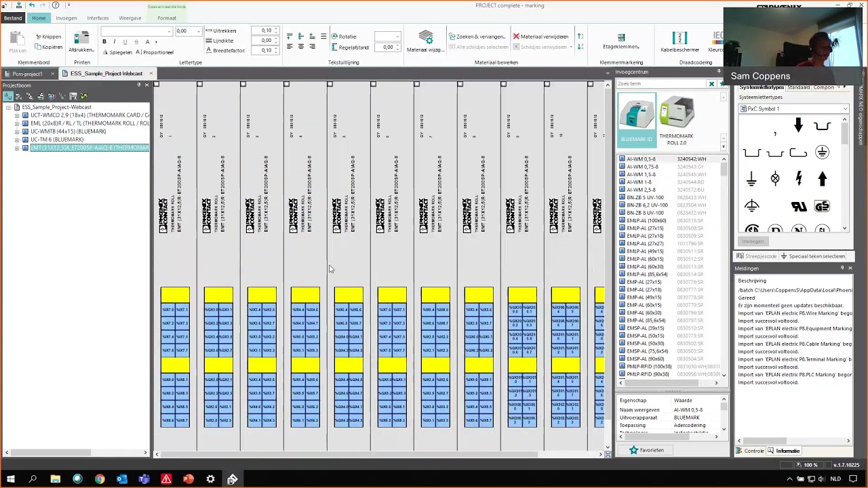Select the UR recognized symbol
Viewport: 868px width, 488px height.
(x=799, y=206)
